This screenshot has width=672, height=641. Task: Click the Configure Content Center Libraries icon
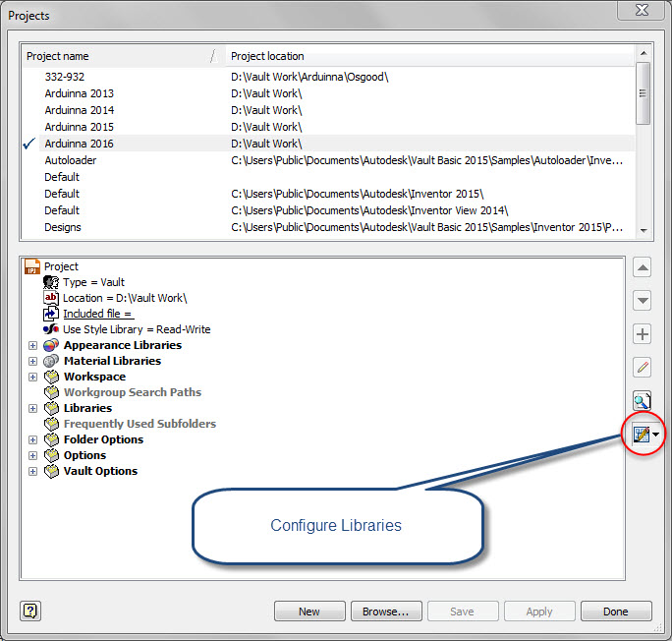[x=642, y=435]
